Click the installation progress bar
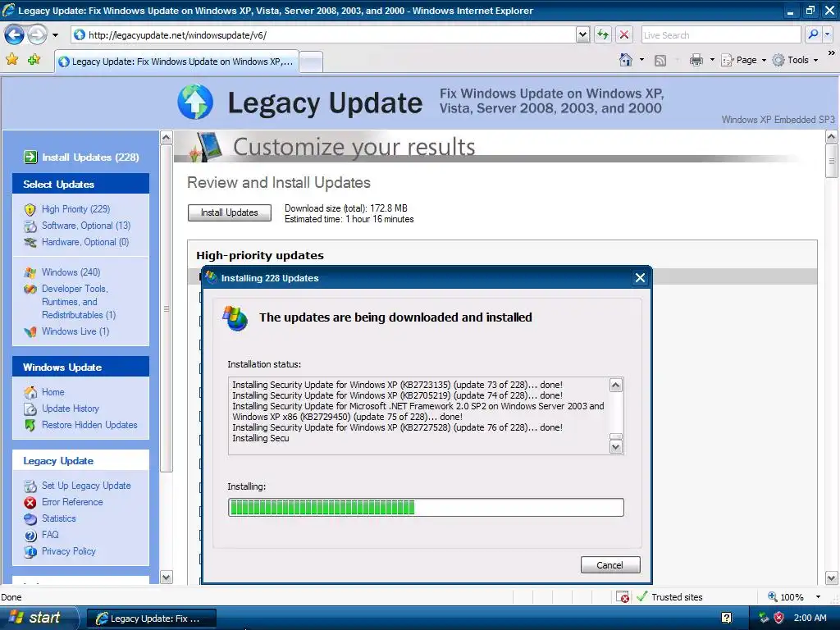Viewport: 840px width, 630px height. point(426,507)
